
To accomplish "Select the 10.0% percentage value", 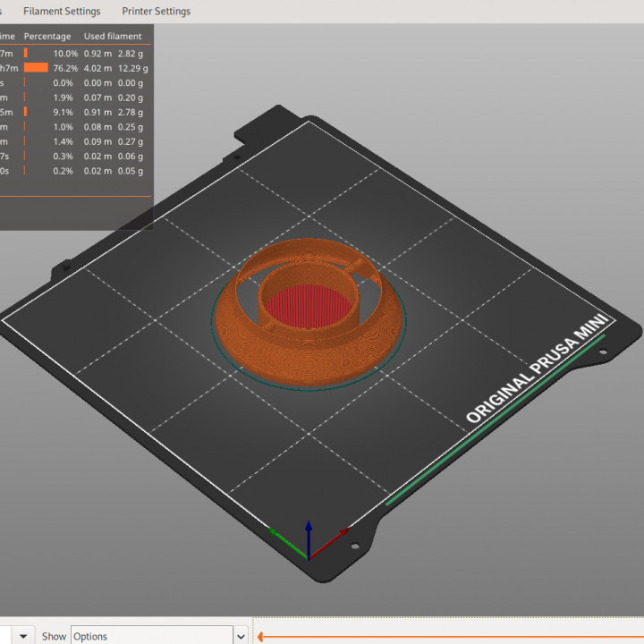I will (x=65, y=54).
